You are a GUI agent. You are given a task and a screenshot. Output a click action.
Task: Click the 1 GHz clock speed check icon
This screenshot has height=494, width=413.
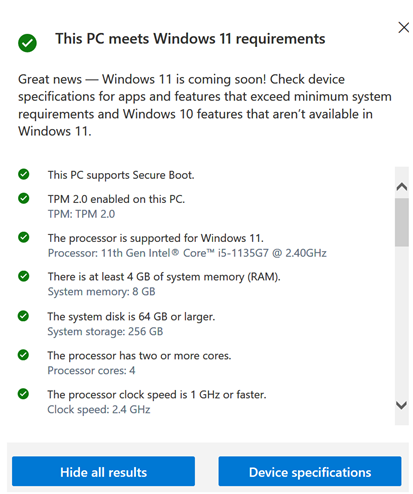(23, 394)
